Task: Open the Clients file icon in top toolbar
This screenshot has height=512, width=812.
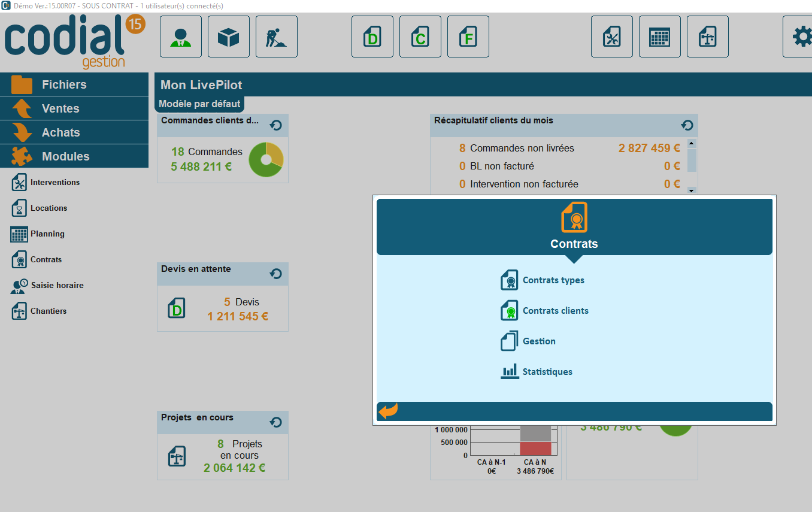Action: point(180,36)
